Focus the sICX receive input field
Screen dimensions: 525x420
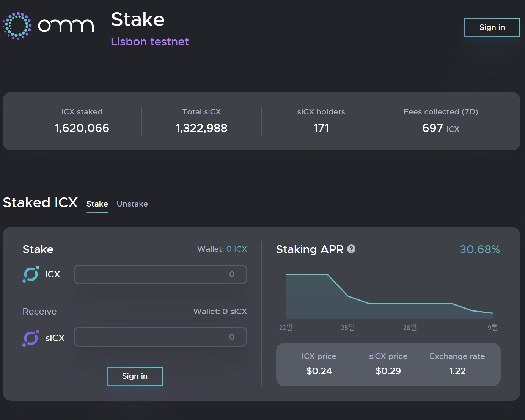point(160,337)
